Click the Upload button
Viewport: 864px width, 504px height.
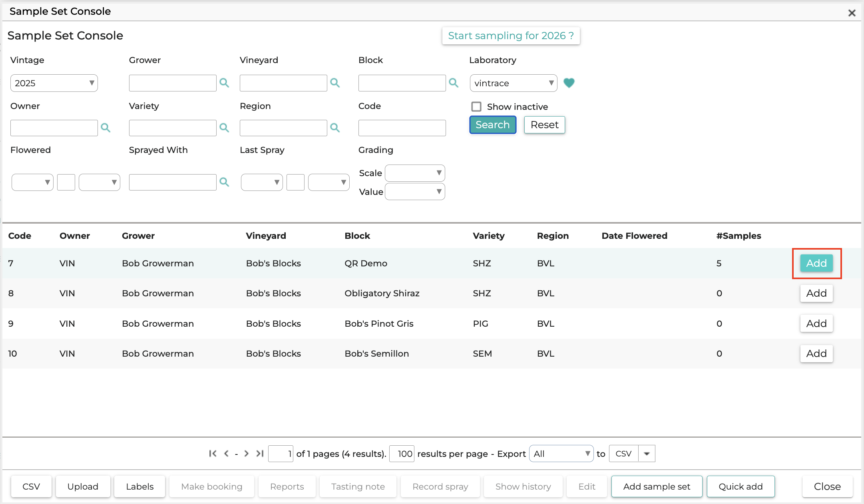[x=83, y=486]
